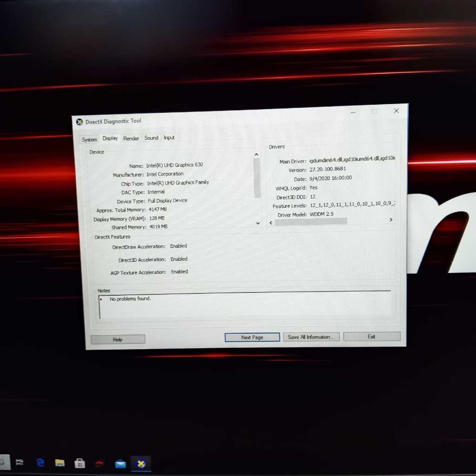
Task: Click Drivers panel scroll right arrow
Action: point(391,219)
